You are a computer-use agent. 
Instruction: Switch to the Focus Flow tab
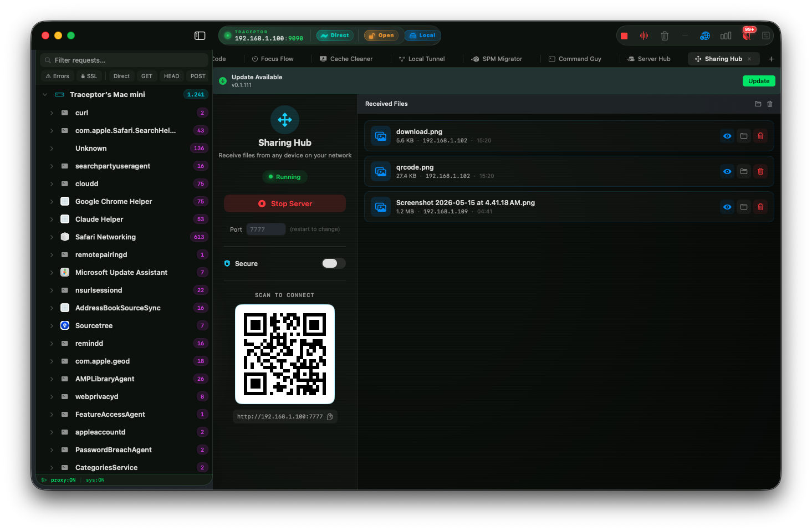(x=273, y=59)
